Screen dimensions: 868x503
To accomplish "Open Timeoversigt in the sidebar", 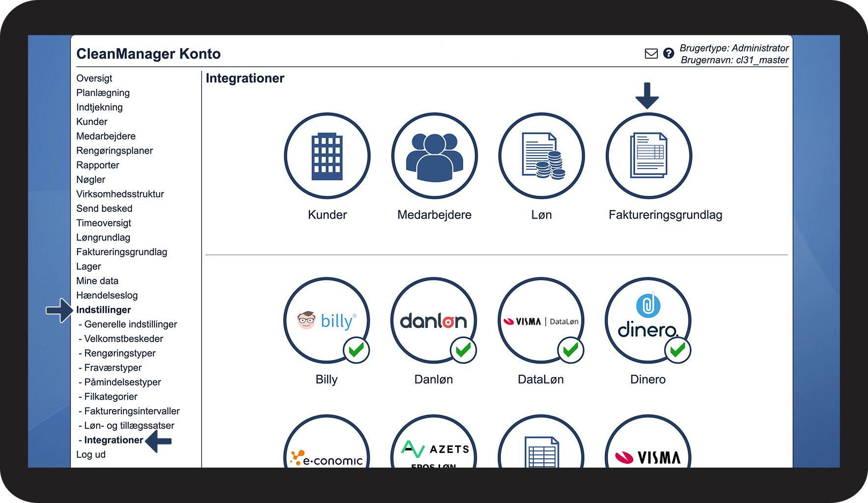I will click(x=104, y=223).
